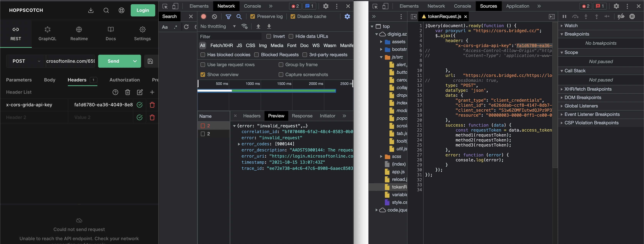This screenshot has height=244, width=644.
Task: Uncheck Disable cache
Action: [292, 16]
